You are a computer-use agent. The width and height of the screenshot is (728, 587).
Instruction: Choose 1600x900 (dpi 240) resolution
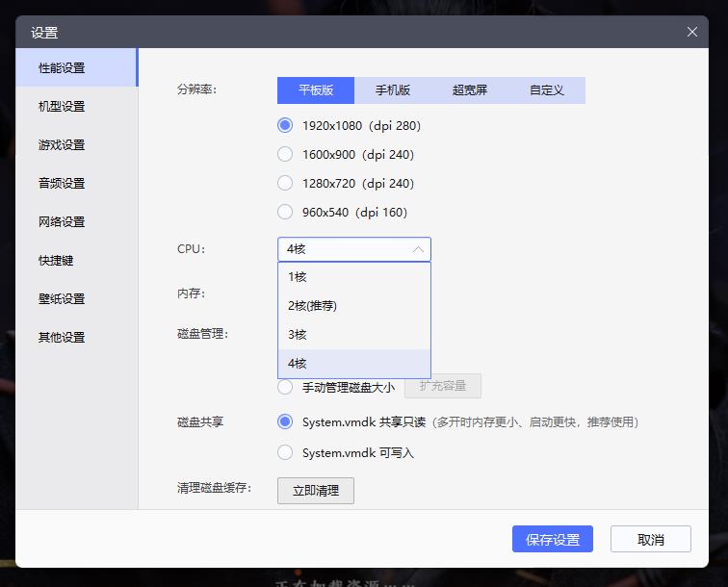pyautogui.click(x=285, y=154)
